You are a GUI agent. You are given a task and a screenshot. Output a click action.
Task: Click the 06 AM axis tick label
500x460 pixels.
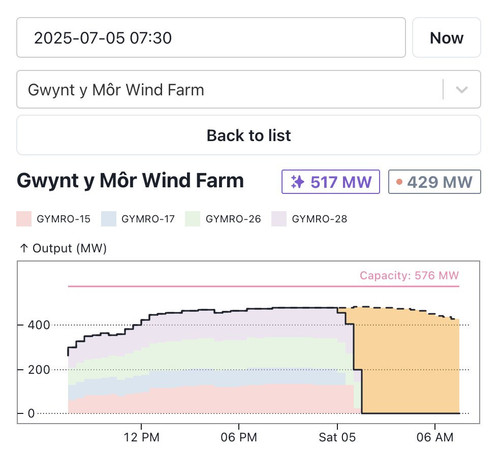coord(435,437)
